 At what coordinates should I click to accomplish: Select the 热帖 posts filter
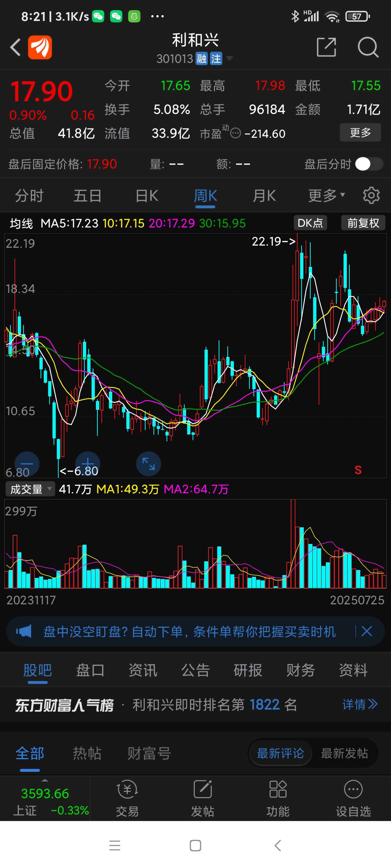tap(87, 754)
